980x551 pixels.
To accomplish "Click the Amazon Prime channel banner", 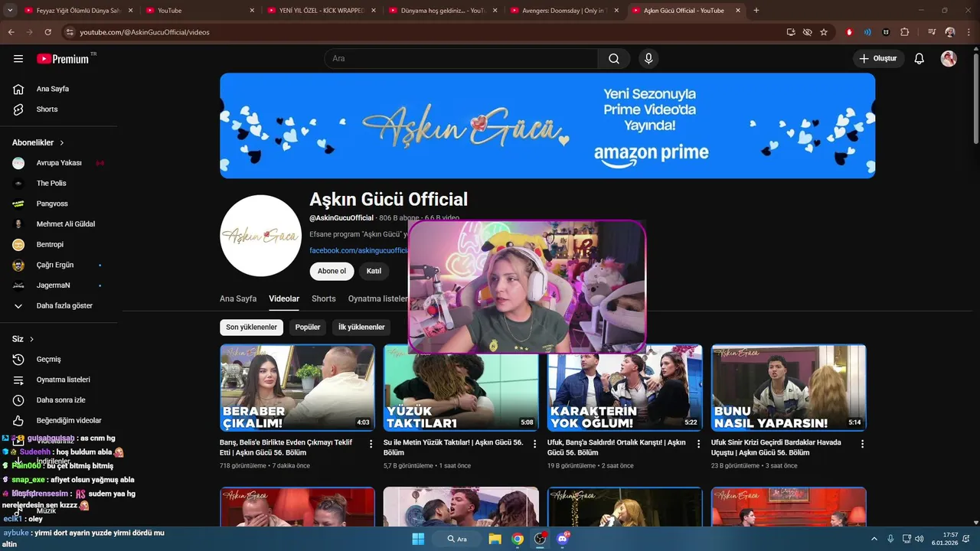I will [547, 126].
